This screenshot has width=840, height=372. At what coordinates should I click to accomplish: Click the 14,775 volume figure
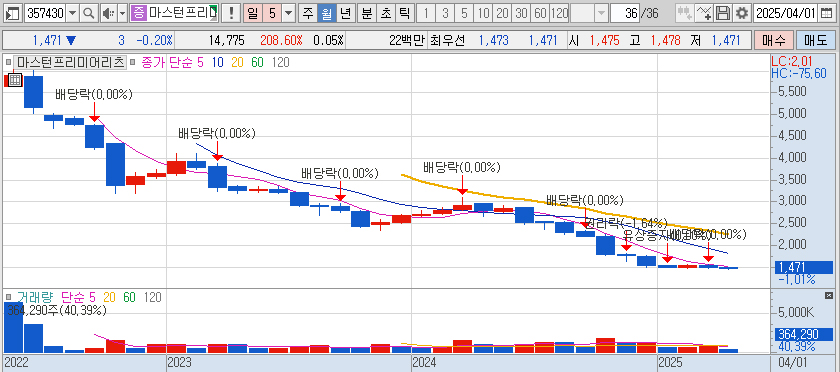tap(227, 40)
